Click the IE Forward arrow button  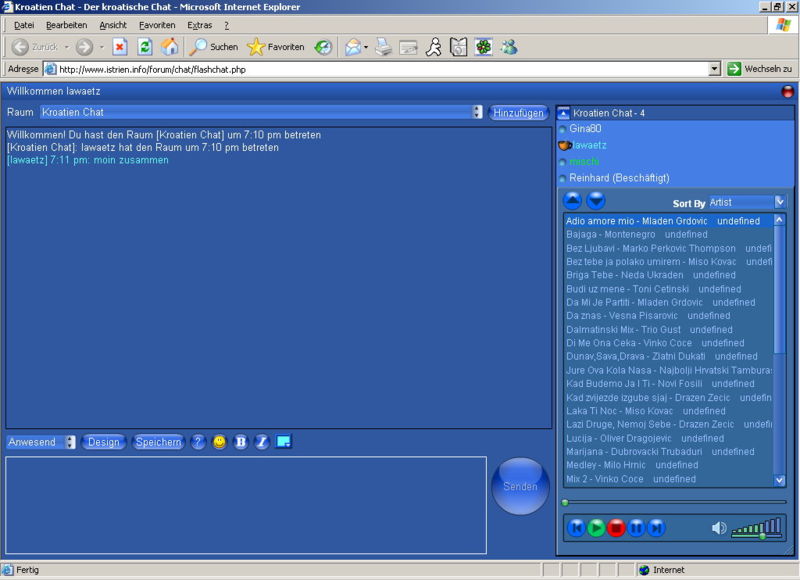[x=84, y=47]
